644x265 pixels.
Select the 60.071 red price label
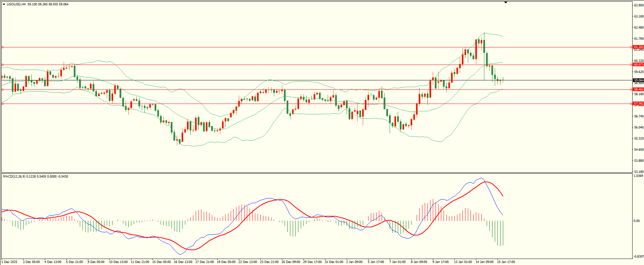click(638, 65)
